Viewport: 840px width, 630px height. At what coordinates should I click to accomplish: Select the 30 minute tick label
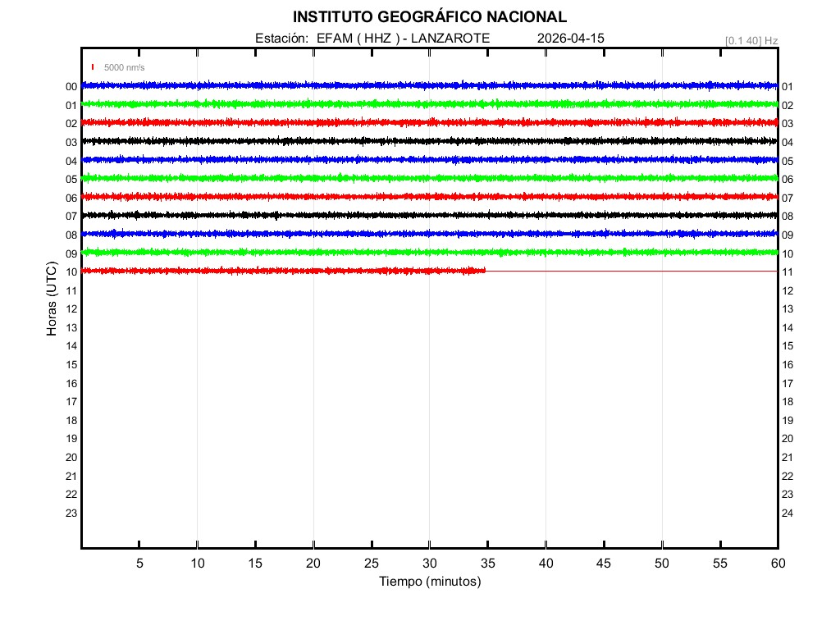point(429,563)
